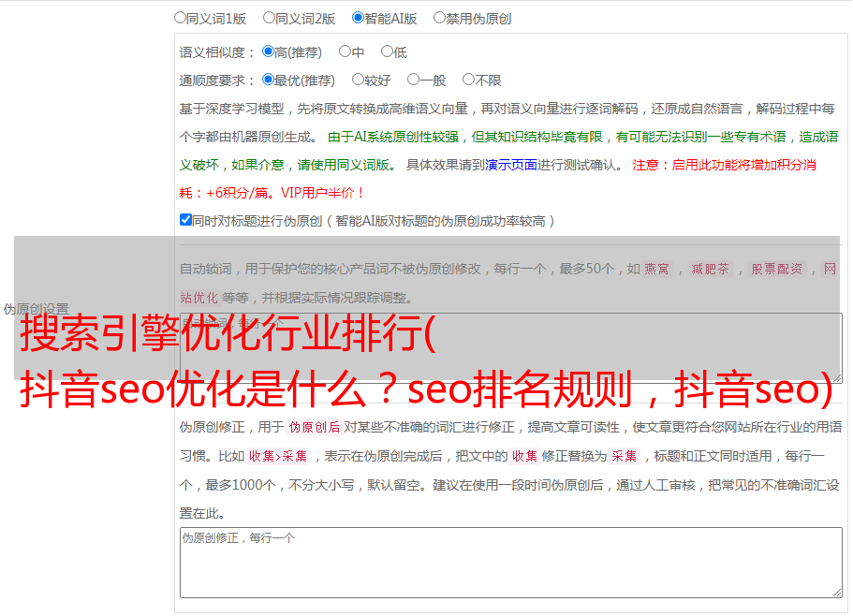853x616 pixels.
Task: Click the 减肥茶 example keyword
Action: point(710,269)
